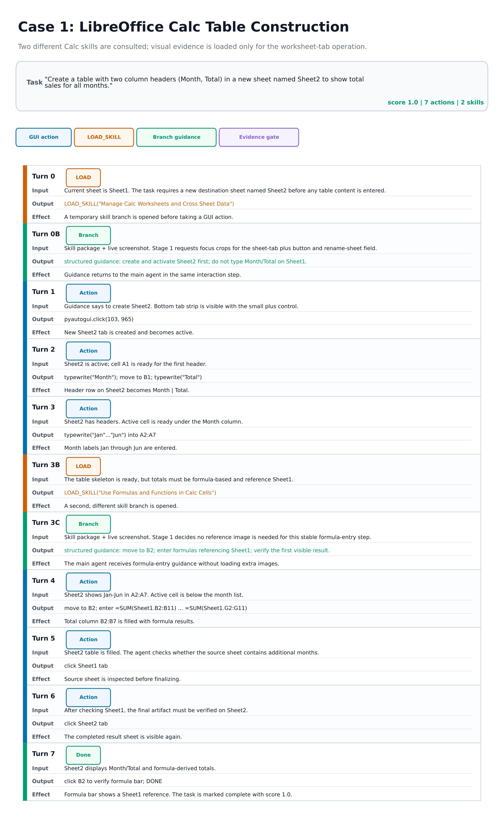
Task: Click the effect "A second, different skill branch"
Action: (121, 506)
